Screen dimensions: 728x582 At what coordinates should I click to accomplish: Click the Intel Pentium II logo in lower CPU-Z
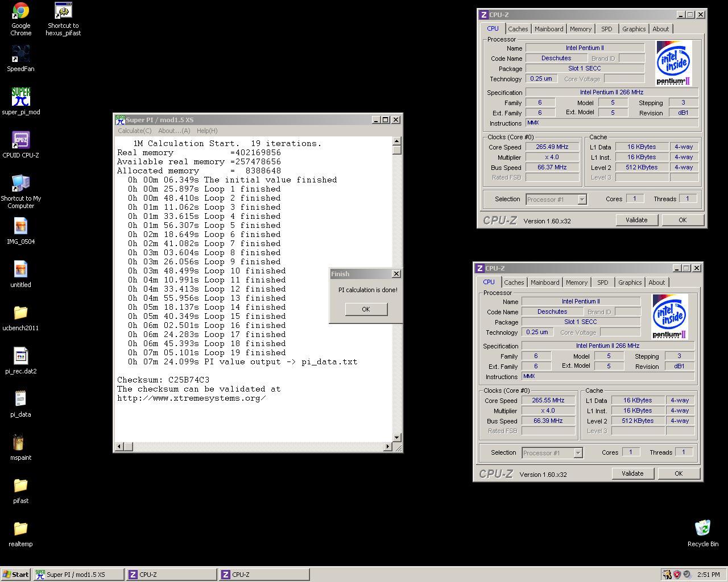(670, 316)
